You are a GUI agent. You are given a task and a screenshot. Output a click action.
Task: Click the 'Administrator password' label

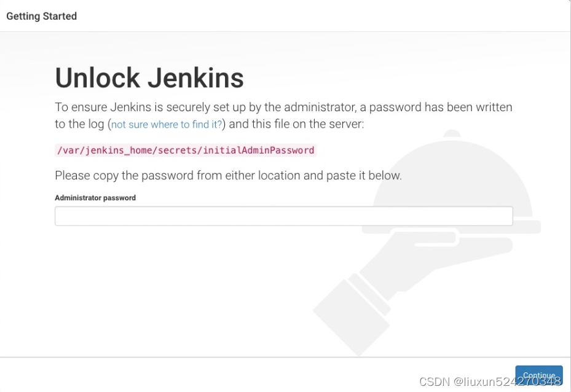(95, 197)
